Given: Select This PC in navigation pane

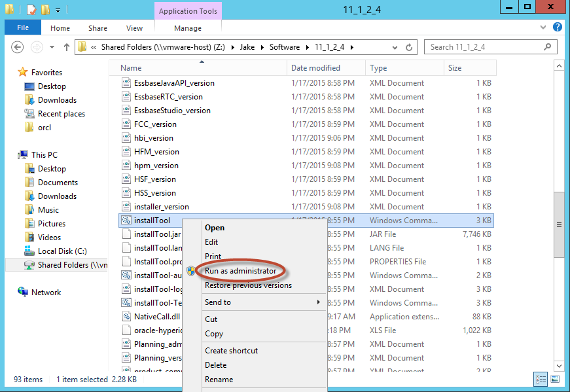Looking at the screenshot, I should 44,155.
